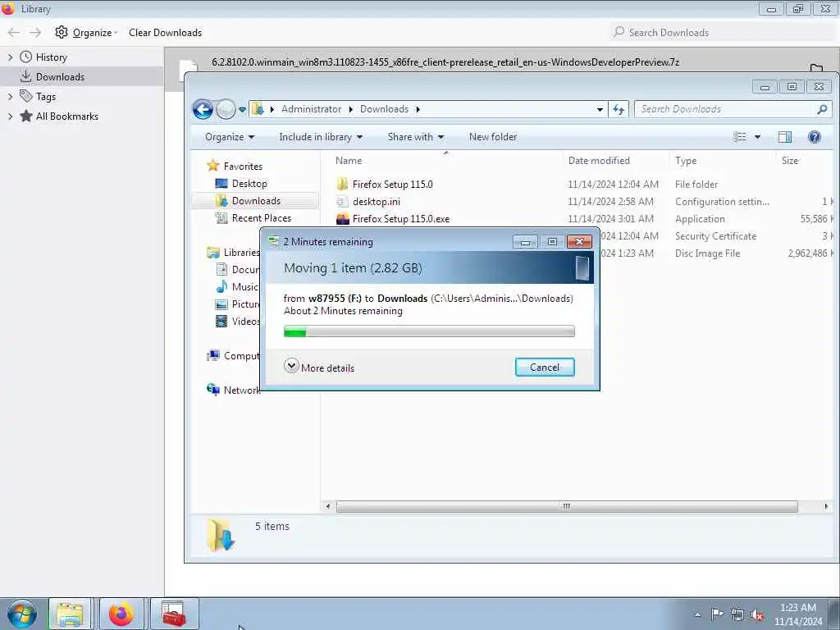The width and height of the screenshot is (840, 630).
Task: Select the Firefox Setup 115.0.exe file
Action: tap(400, 218)
